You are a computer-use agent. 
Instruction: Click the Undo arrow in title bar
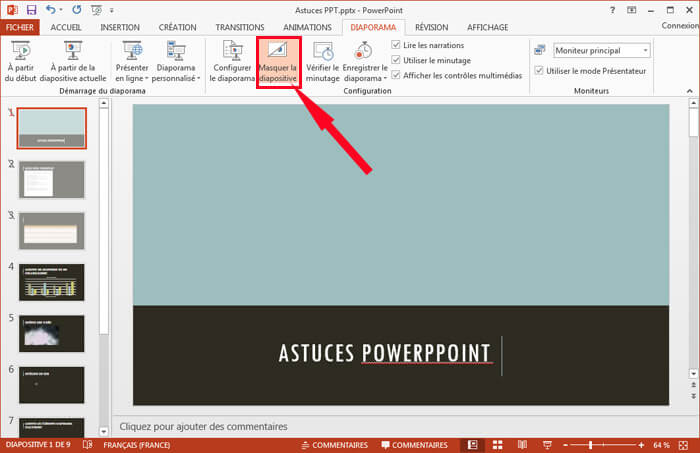click(x=50, y=8)
